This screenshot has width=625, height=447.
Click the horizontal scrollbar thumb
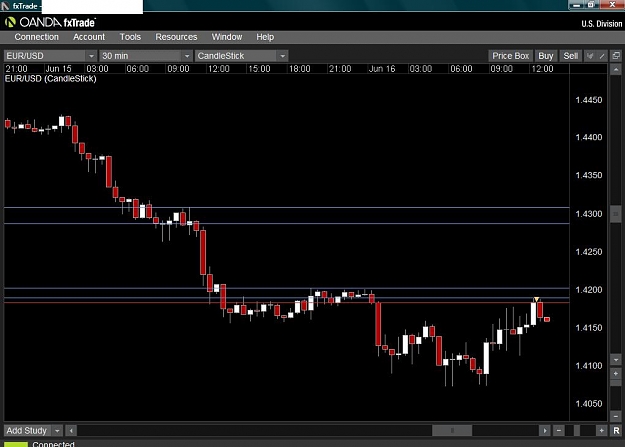(452, 431)
